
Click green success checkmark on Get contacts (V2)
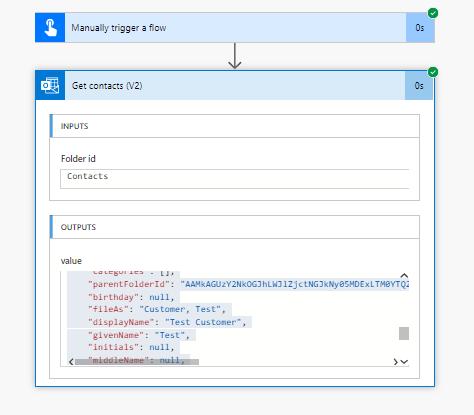[433, 72]
